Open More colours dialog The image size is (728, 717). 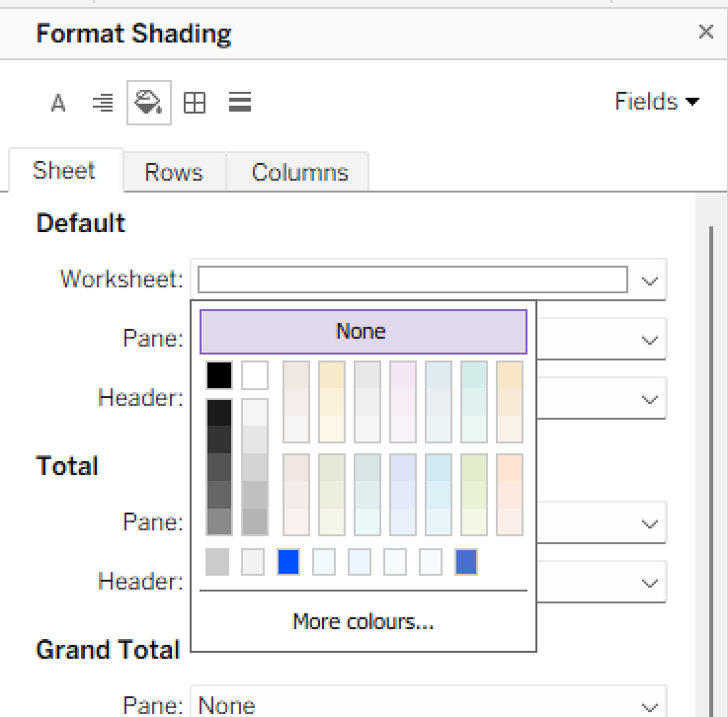[x=364, y=621]
